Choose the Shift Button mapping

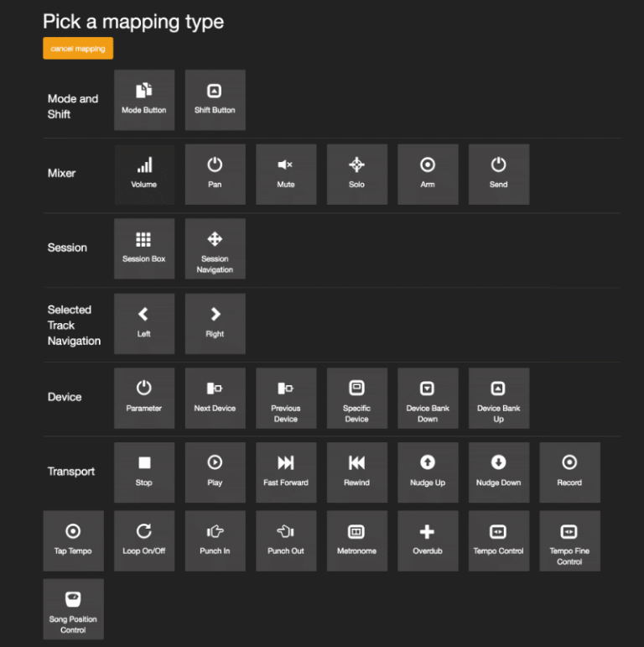coord(215,100)
